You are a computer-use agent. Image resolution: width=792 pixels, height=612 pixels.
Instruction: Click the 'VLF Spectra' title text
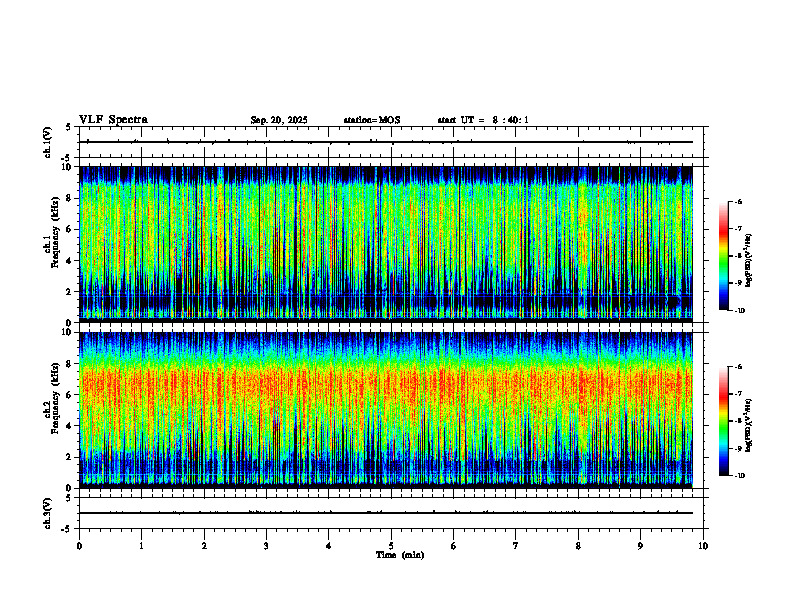tap(113, 120)
